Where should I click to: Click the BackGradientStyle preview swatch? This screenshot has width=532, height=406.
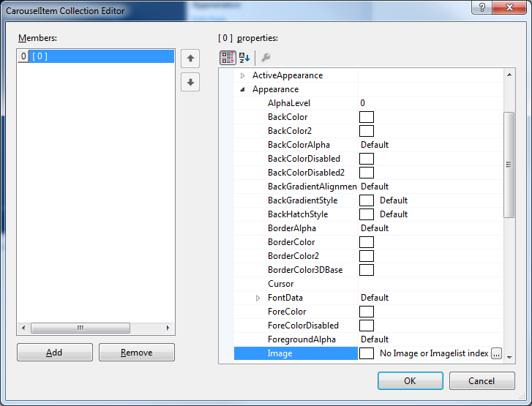(x=367, y=200)
